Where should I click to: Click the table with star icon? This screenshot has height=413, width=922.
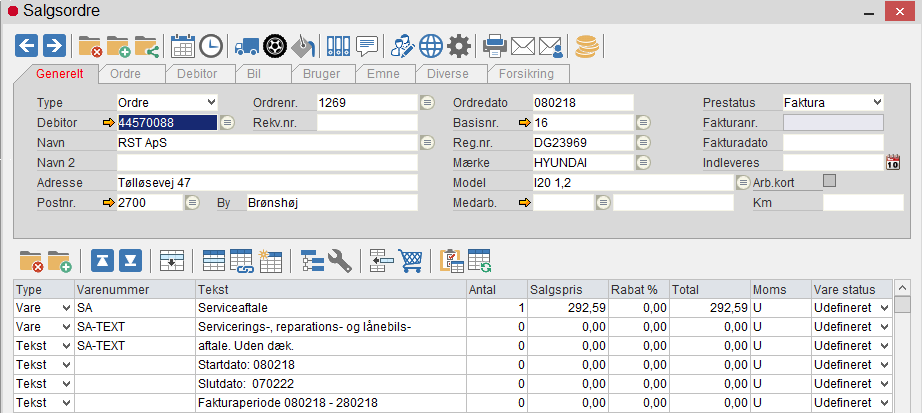point(270,261)
